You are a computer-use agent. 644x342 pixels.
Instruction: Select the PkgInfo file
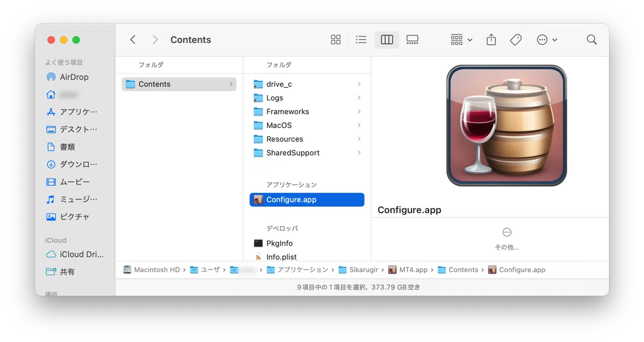(x=307, y=243)
